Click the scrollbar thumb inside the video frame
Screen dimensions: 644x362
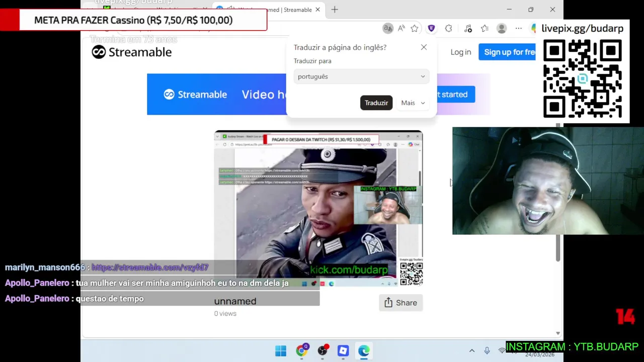(420, 178)
